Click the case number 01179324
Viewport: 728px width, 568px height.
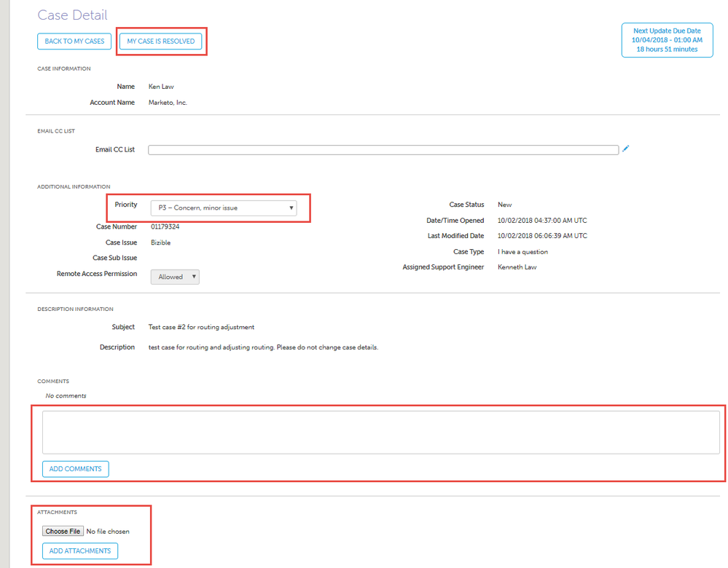[x=165, y=226]
